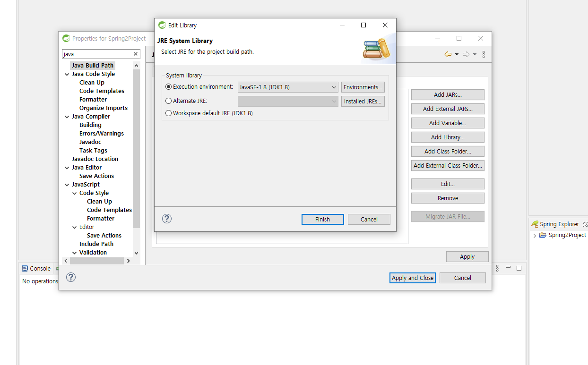
Task: Select the Alternate JRE radio button
Action: click(169, 101)
